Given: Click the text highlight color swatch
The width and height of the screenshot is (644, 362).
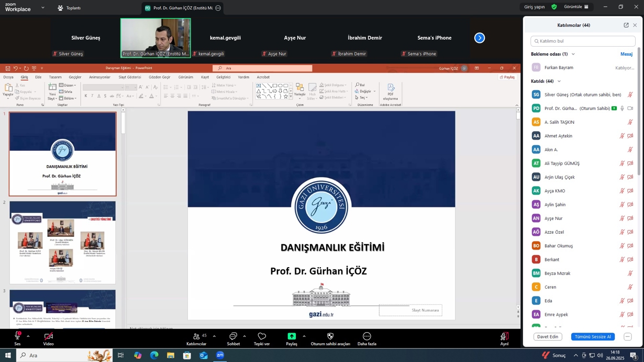Looking at the screenshot, I should click(x=141, y=96).
